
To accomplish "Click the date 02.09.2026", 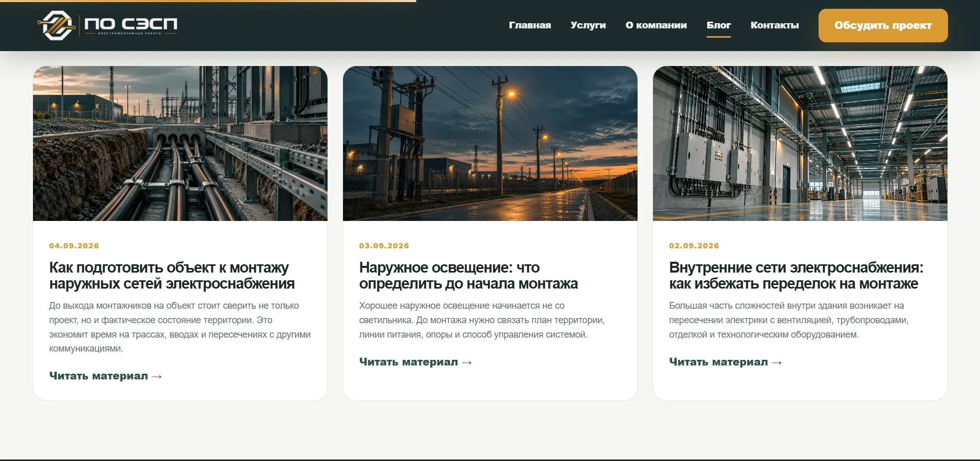I will point(694,246).
